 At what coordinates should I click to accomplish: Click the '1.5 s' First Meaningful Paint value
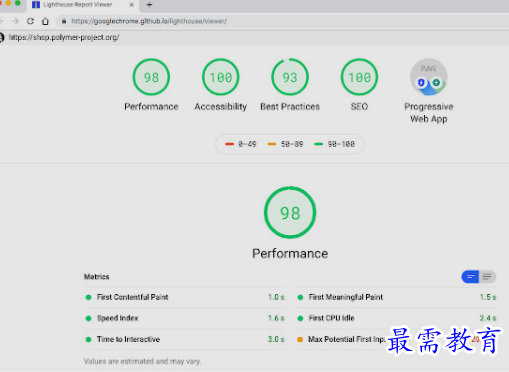coord(488,297)
